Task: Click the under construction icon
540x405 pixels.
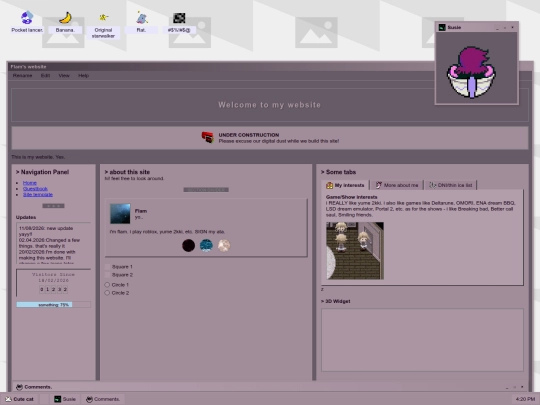Action: [x=208, y=137]
